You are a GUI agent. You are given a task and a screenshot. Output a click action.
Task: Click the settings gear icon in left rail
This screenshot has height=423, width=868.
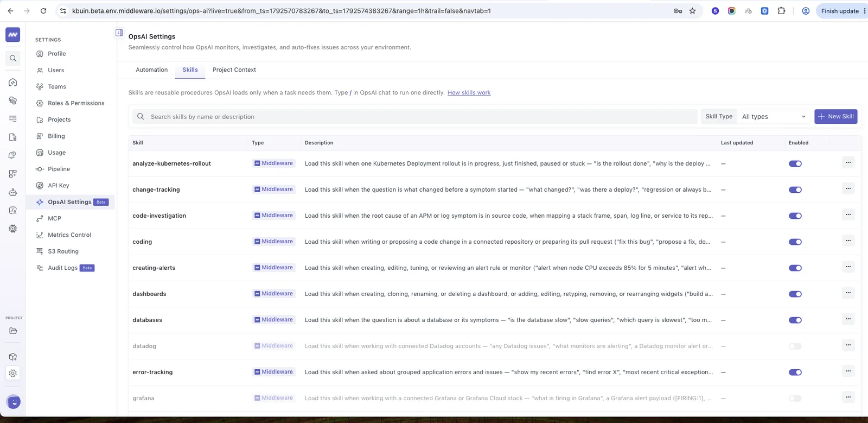[x=13, y=373]
